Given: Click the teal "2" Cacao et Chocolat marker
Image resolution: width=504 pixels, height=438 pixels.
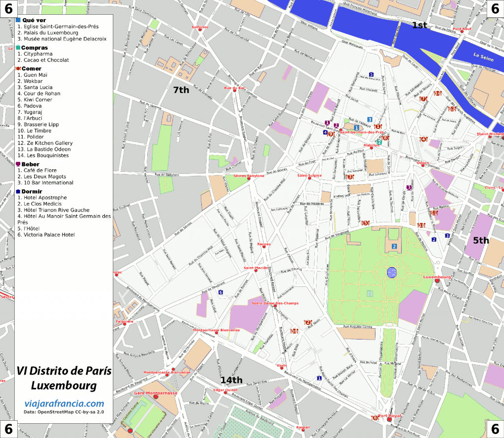Looking at the screenshot, I should 379,142.
